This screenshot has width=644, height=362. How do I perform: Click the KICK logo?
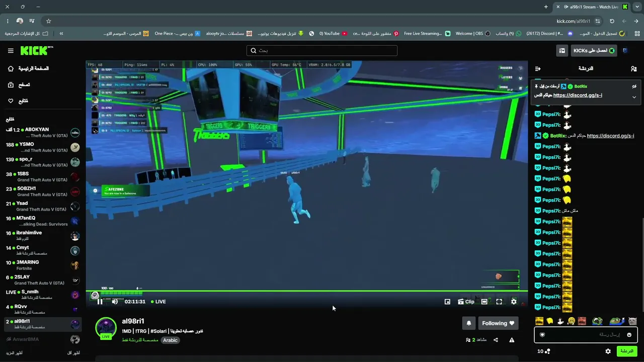point(36,51)
